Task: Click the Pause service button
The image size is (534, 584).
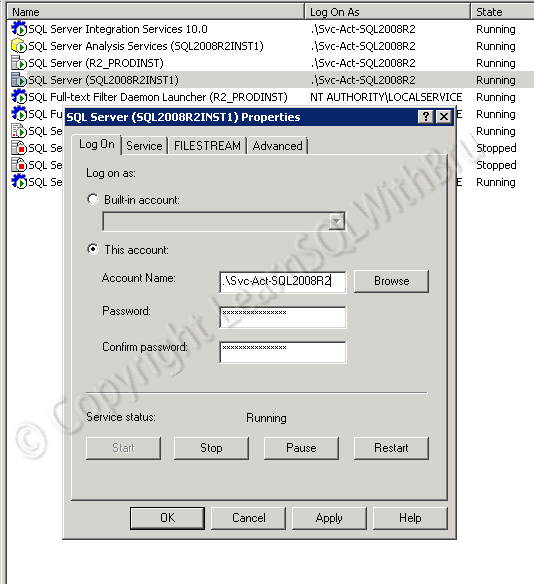Action: pos(301,448)
